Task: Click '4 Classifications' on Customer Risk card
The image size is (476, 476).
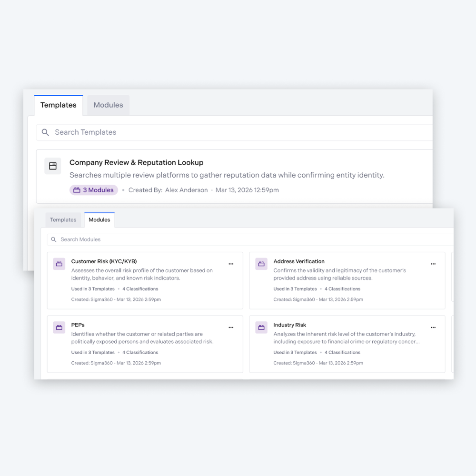Action: point(140,289)
